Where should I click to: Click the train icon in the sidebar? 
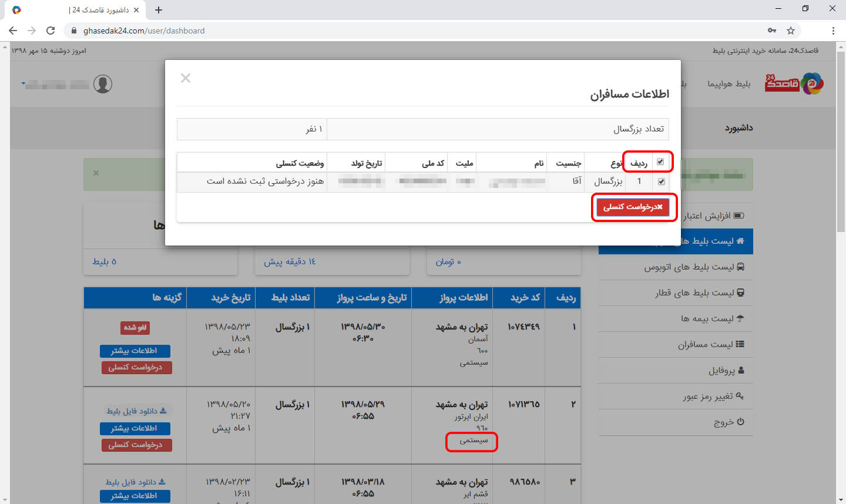point(741,293)
